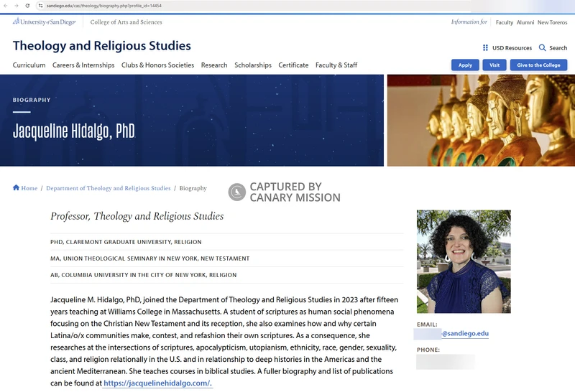Click the Give to the College button

538,65
